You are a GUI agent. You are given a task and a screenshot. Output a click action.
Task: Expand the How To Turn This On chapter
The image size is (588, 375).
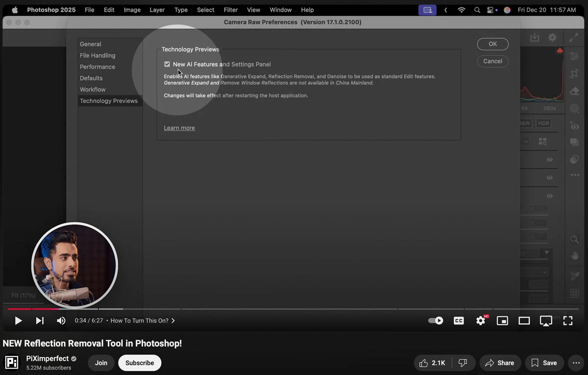(143, 321)
